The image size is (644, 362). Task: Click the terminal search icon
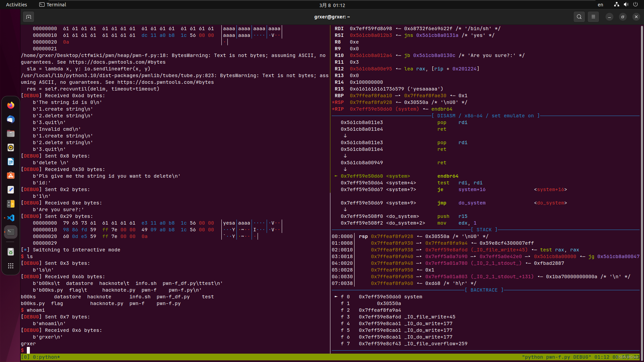point(579,17)
